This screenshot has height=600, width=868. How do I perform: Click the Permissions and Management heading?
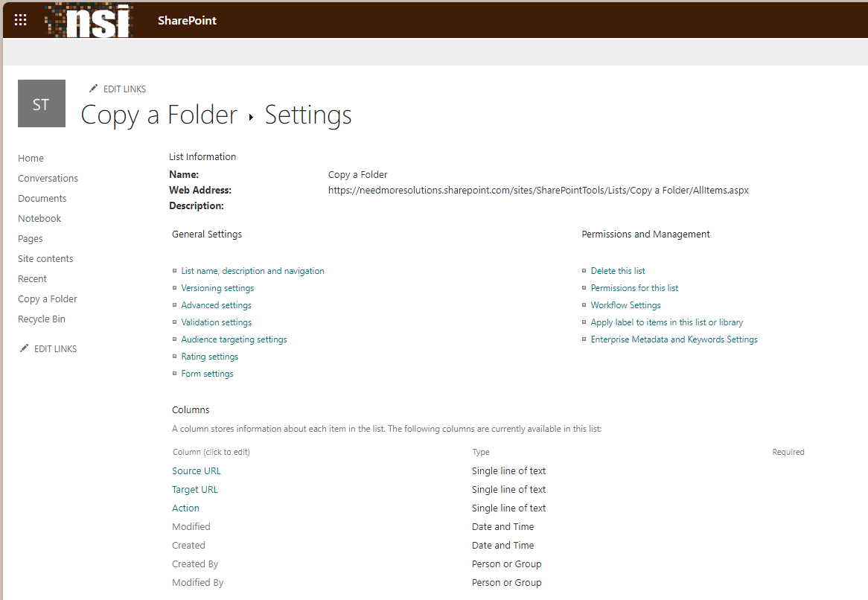pos(645,234)
